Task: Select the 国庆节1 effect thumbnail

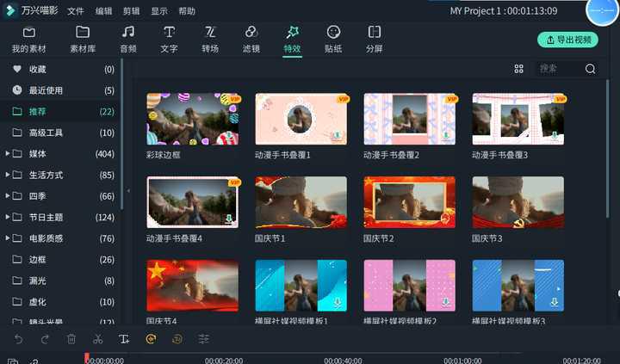Action: click(x=301, y=202)
